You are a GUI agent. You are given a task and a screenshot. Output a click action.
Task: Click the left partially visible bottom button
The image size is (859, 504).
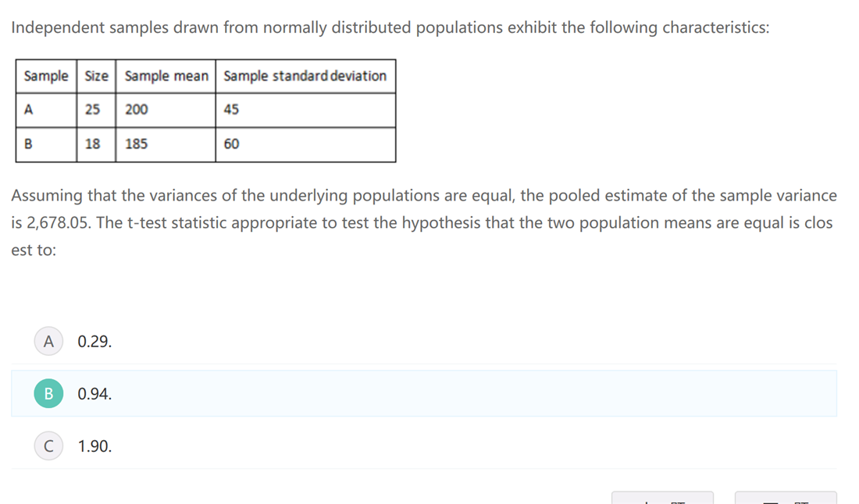(662, 498)
